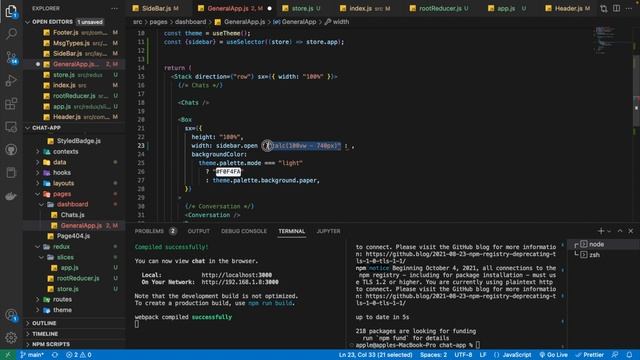Open Accounts menu in activity bar
Screen dimensions: 640x360
pos(11,315)
